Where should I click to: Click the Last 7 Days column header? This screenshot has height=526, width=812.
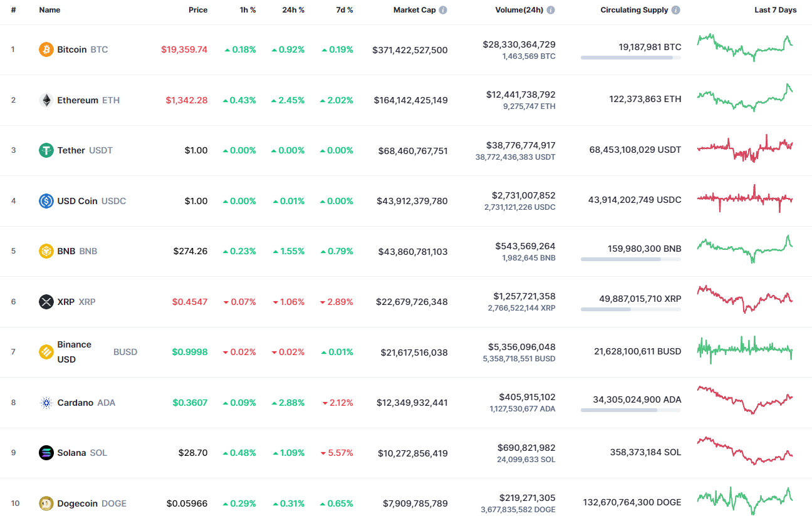(x=776, y=10)
